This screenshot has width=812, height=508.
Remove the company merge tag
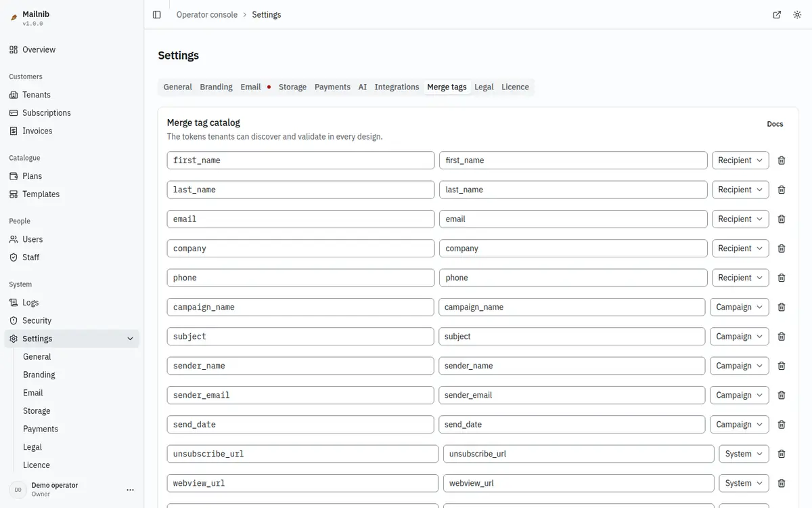pos(782,249)
